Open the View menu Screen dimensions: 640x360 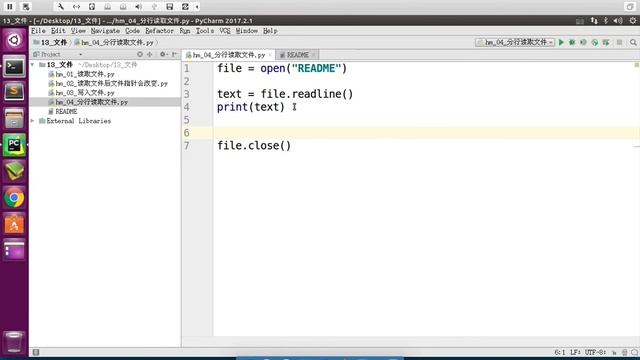[78, 31]
